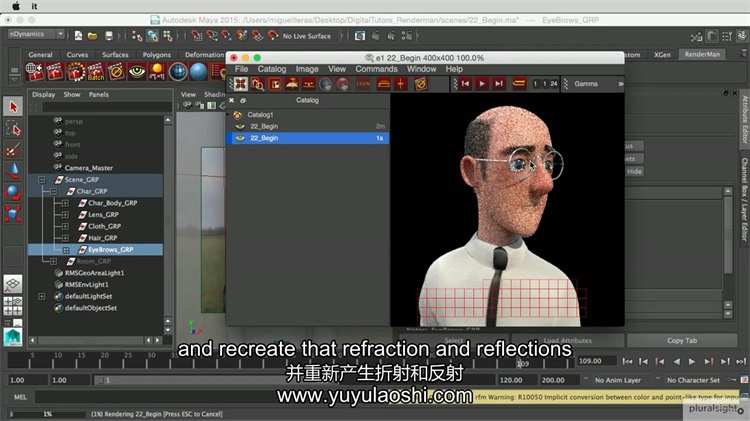This screenshot has height=421, width=750.
Task: Switch to the Polygons shelf tab
Action: click(x=156, y=55)
